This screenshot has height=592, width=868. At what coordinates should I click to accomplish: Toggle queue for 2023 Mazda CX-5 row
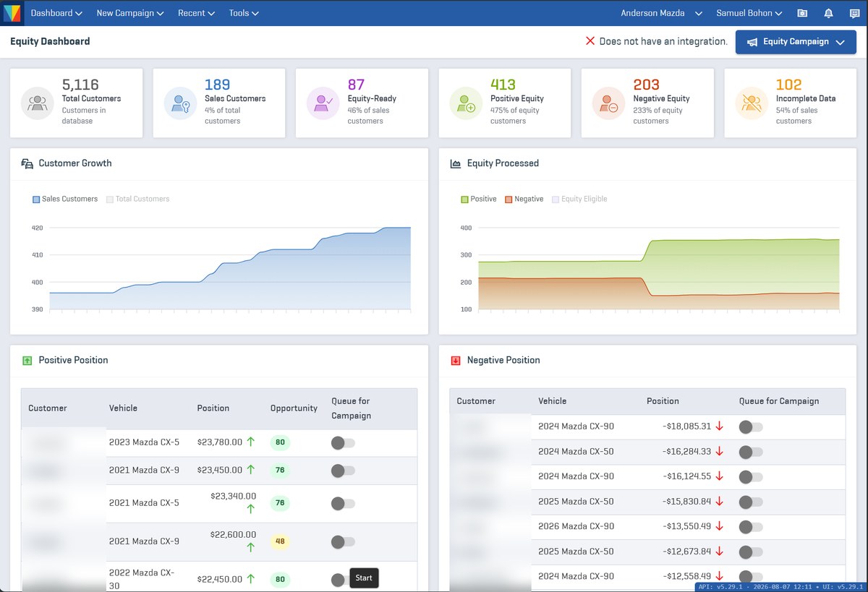coord(343,443)
